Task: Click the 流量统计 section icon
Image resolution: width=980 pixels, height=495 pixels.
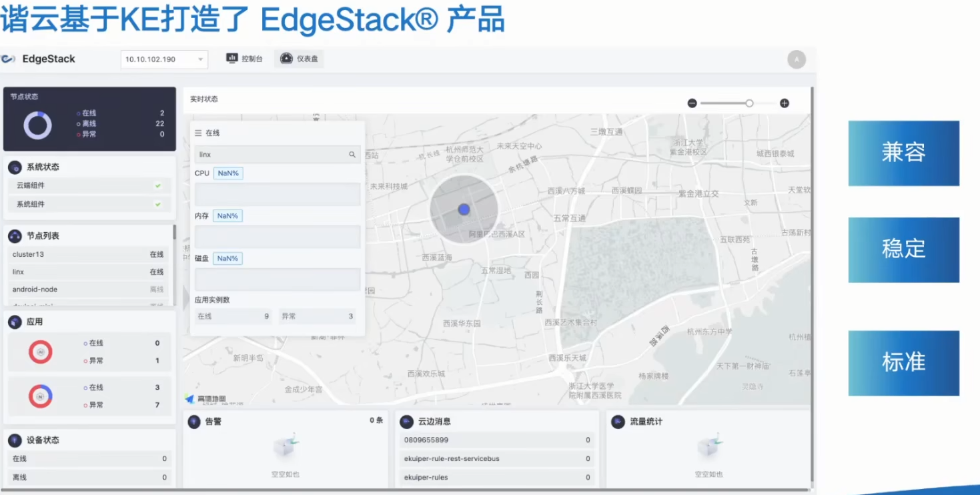Action: pos(618,422)
